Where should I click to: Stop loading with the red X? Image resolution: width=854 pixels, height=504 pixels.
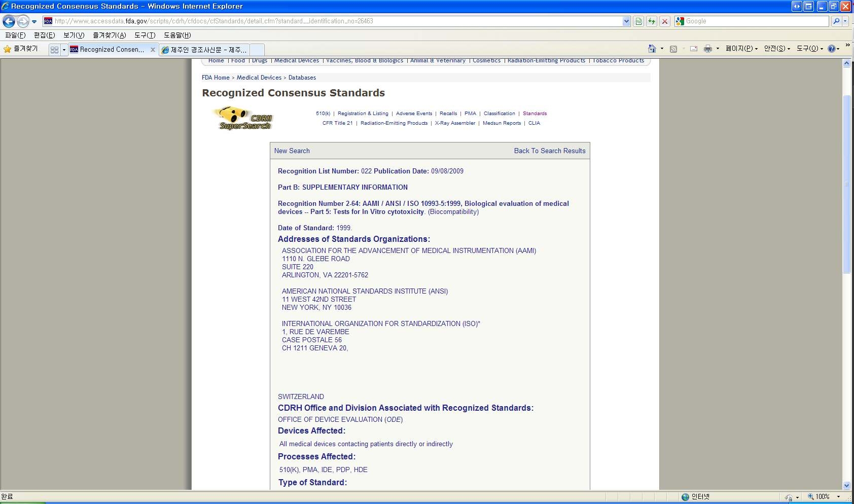pyautogui.click(x=665, y=21)
